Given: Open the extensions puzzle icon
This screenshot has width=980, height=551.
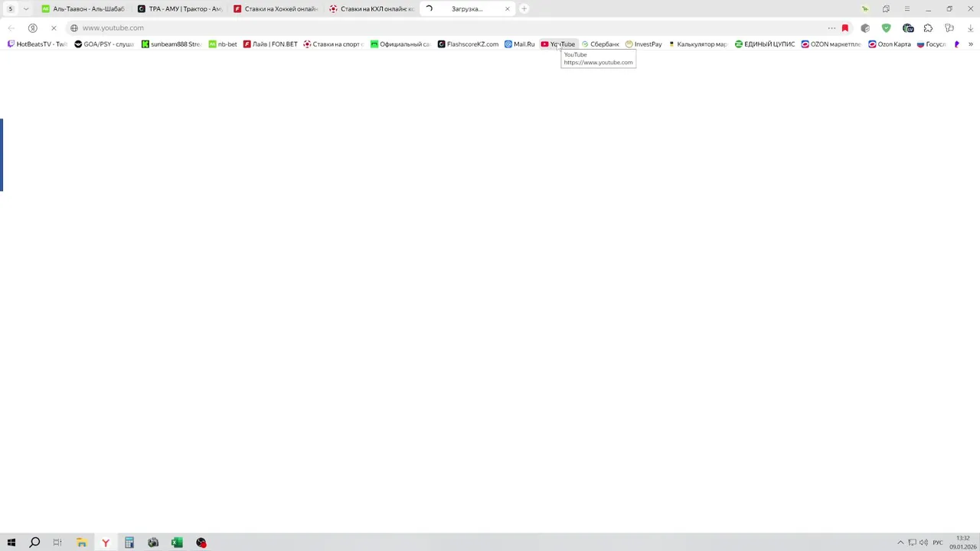Looking at the screenshot, I should point(928,28).
